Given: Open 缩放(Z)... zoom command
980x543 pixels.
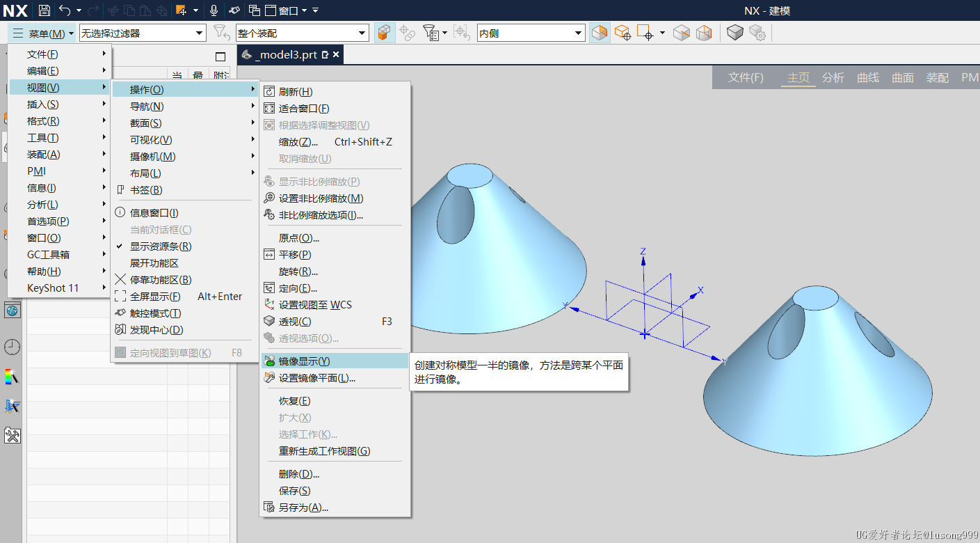Looking at the screenshot, I should [335, 142].
